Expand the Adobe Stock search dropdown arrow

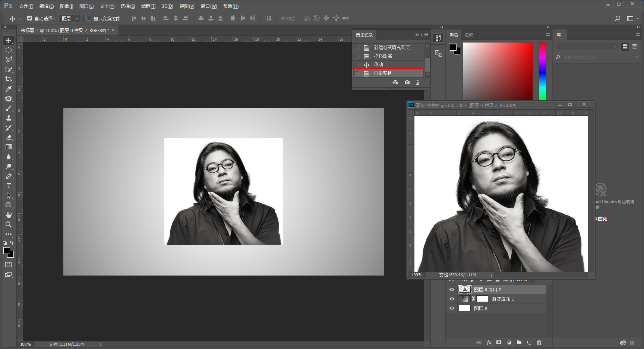tap(636, 57)
